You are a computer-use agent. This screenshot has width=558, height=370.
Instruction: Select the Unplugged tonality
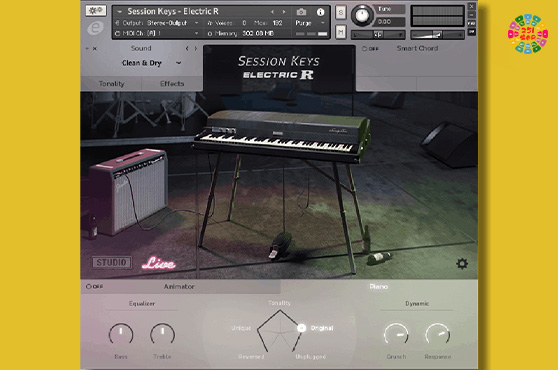310,356
